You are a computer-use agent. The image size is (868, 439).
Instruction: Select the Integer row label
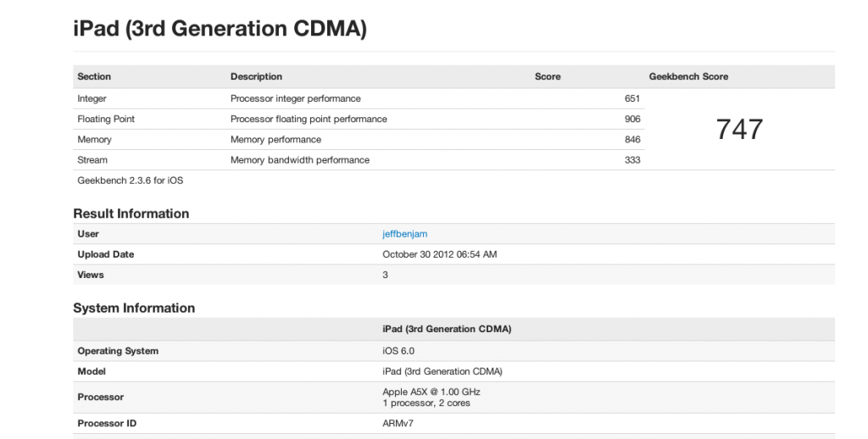pyautogui.click(x=92, y=99)
